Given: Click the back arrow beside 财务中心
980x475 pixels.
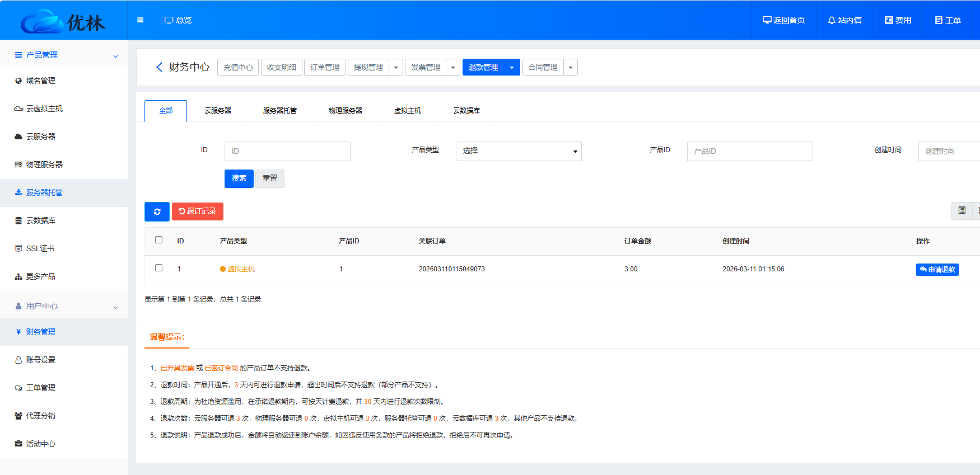Looking at the screenshot, I should [159, 67].
